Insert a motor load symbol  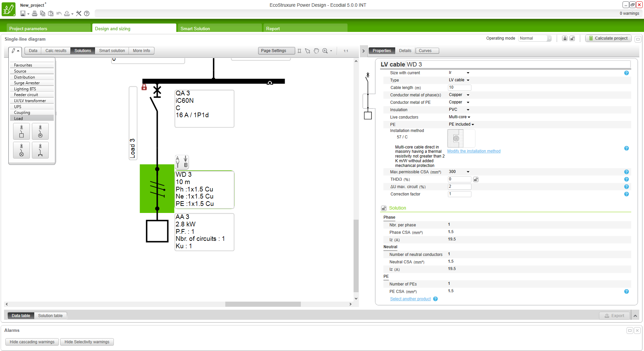coord(40,131)
